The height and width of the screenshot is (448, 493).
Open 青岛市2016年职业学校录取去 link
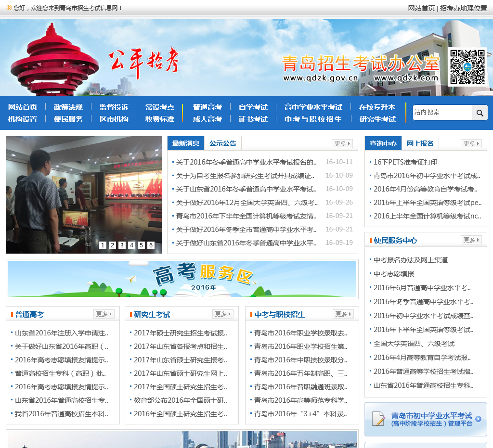coord(301,333)
